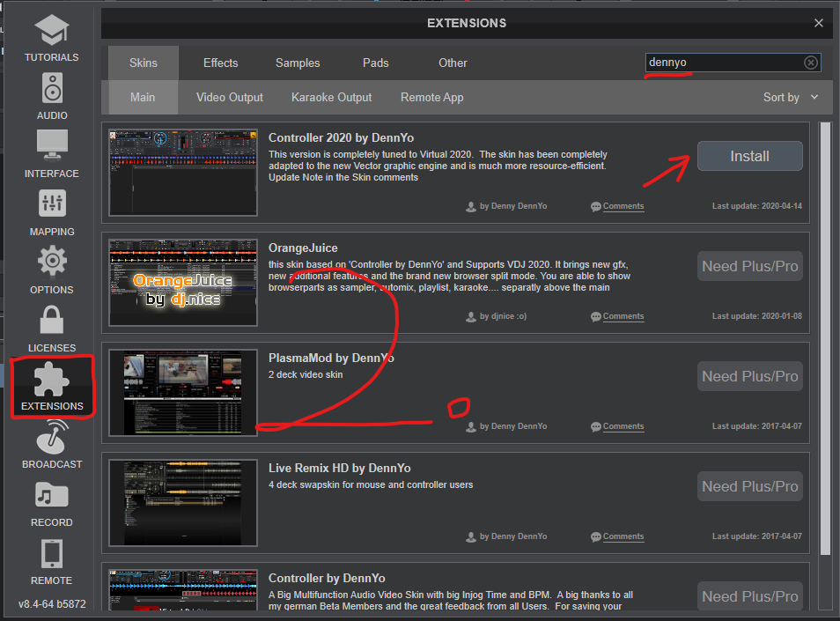The height and width of the screenshot is (621, 840).
Task: Open the Licenses padlock section
Action: tap(51, 329)
